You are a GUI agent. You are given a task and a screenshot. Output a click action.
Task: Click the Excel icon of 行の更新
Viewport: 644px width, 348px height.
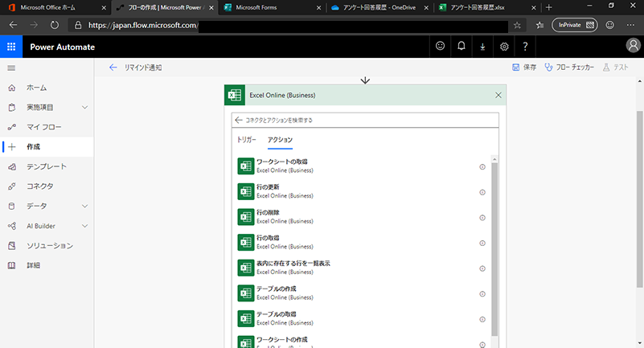[x=246, y=191]
